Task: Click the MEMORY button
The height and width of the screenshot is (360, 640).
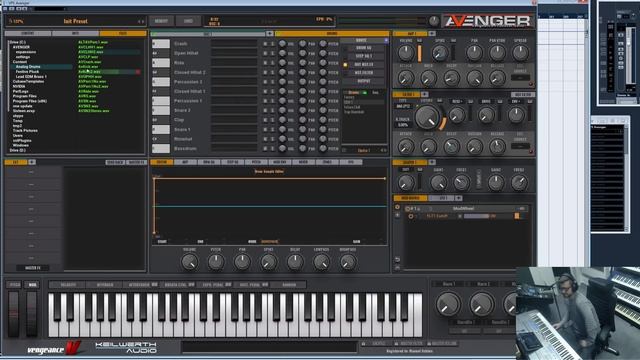Action: tap(161, 21)
